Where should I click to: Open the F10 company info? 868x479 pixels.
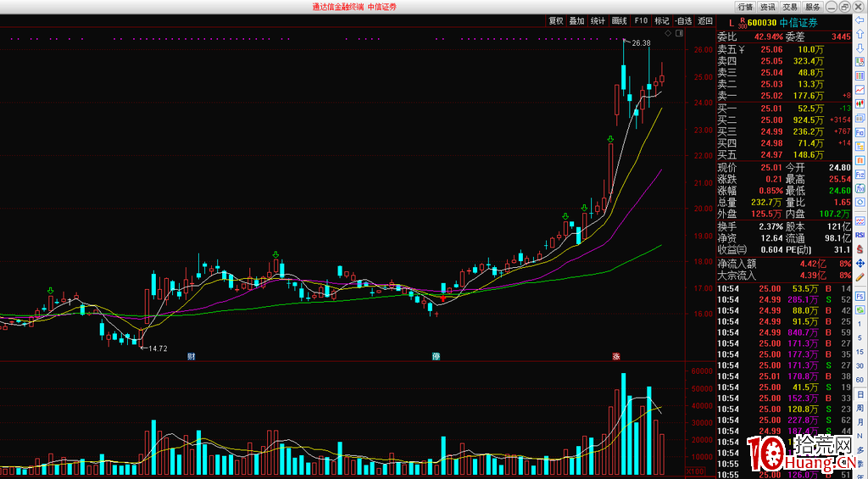tap(641, 21)
